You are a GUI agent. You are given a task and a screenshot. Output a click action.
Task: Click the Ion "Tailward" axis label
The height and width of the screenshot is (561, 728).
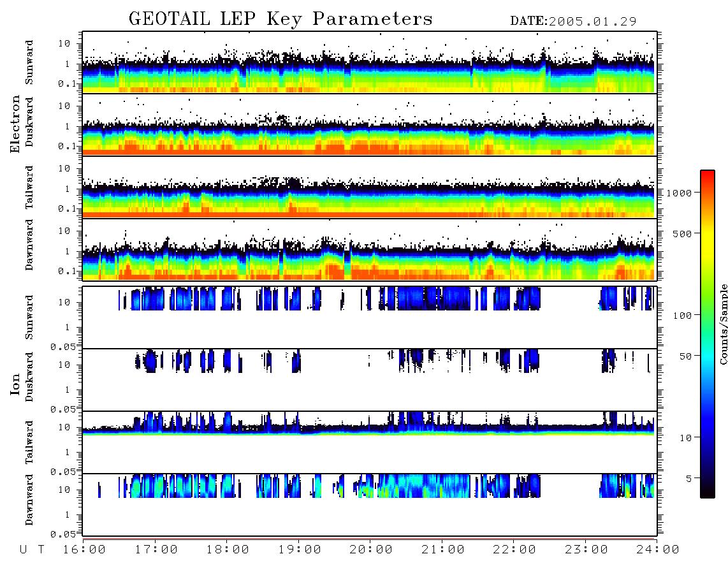coord(29,442)
